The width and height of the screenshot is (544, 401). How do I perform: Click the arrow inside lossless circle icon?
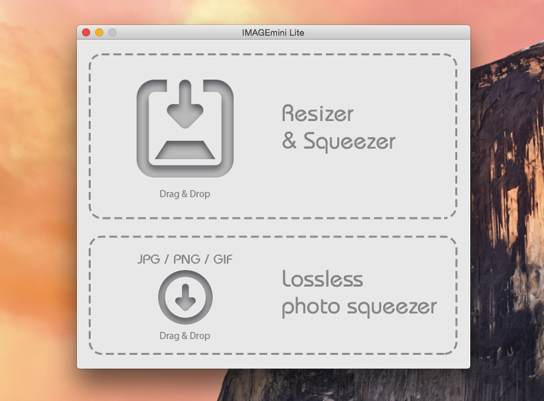[185, 297]
